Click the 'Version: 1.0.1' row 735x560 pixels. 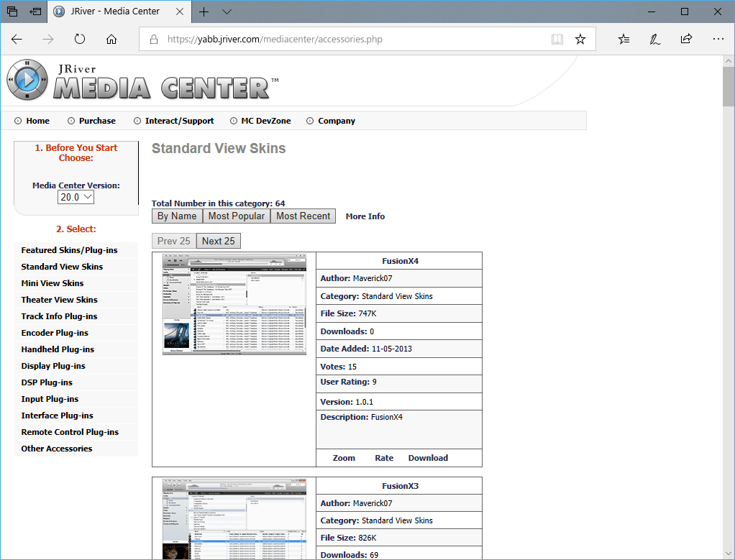pos(399,402)
